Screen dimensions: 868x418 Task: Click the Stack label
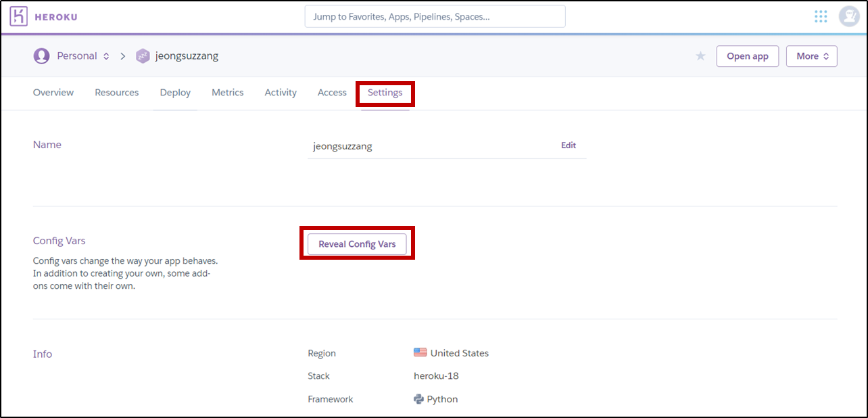point(319,376)
